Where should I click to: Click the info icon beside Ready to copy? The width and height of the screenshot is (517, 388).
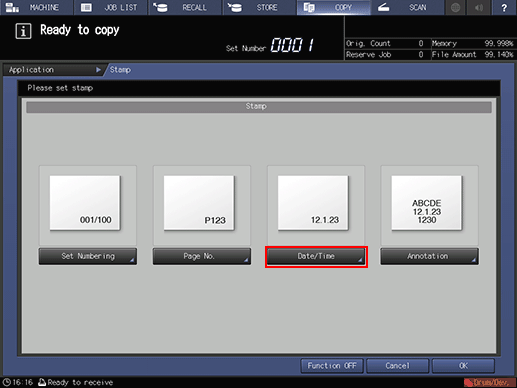(x=23, y=31)
